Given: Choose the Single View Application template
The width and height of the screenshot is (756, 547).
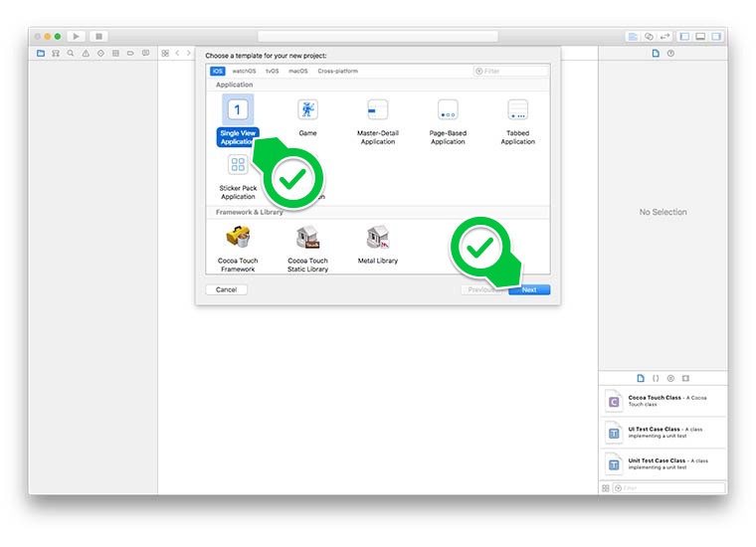Looking at the screenshot, I should coord(238,120).
